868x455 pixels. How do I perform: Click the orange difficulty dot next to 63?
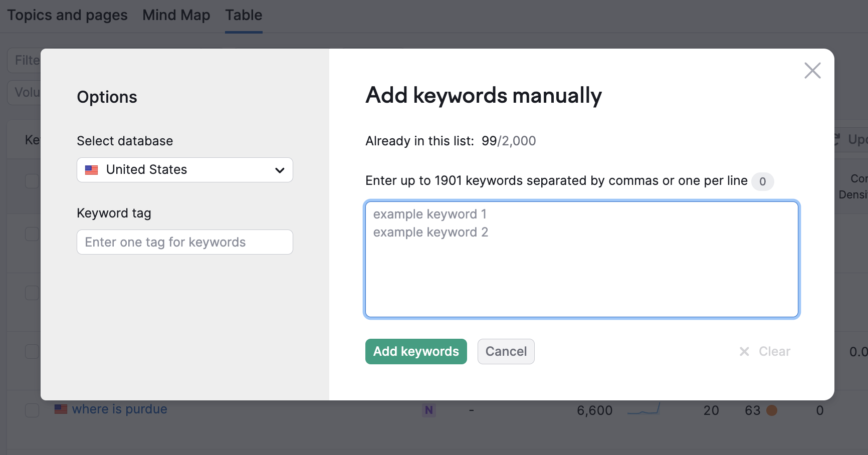tap(772, 410)
